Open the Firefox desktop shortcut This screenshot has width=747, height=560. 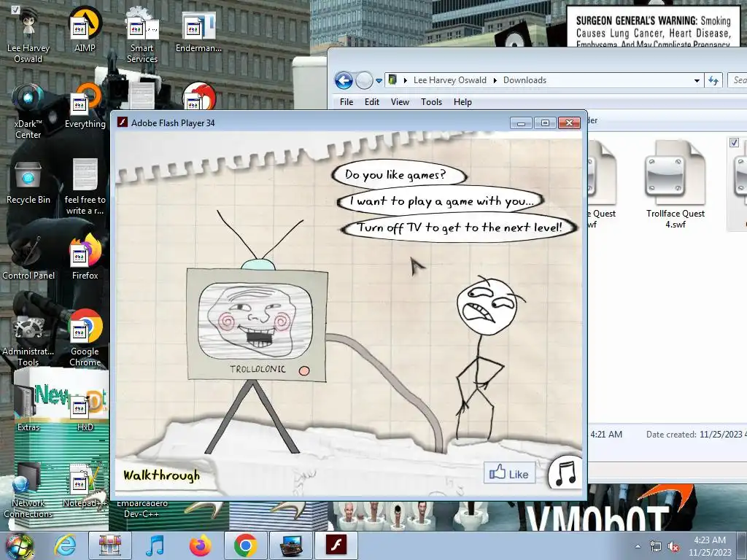tap(85, 257)
